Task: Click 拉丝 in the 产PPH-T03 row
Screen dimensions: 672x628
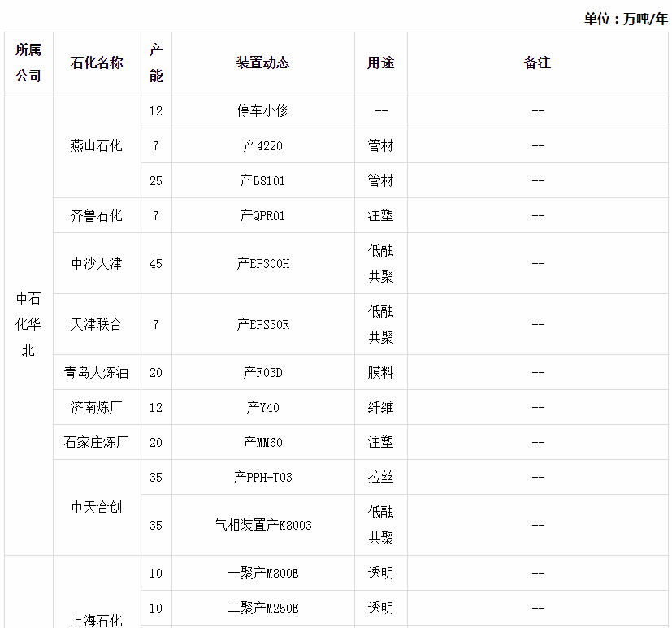Action: coord(380,477)
